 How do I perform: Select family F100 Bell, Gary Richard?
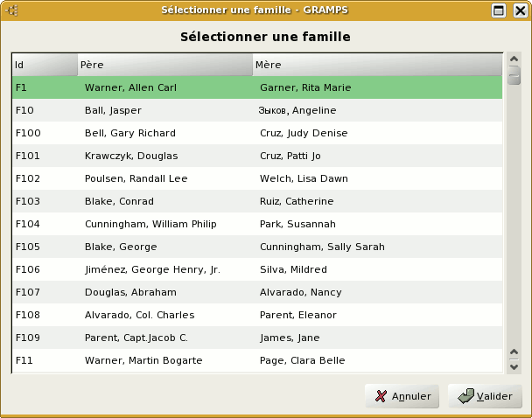[x=130, y=133]
